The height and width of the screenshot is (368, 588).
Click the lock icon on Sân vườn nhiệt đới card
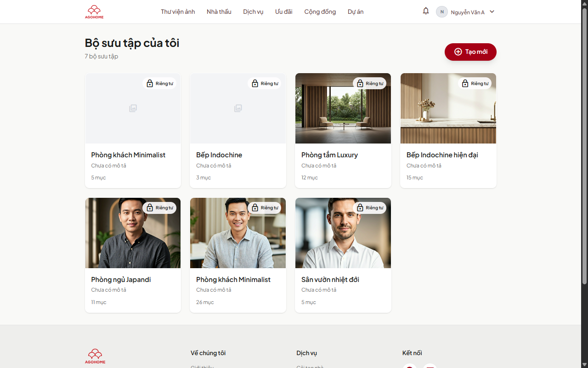pyautogui.click(x=360, y=207)
